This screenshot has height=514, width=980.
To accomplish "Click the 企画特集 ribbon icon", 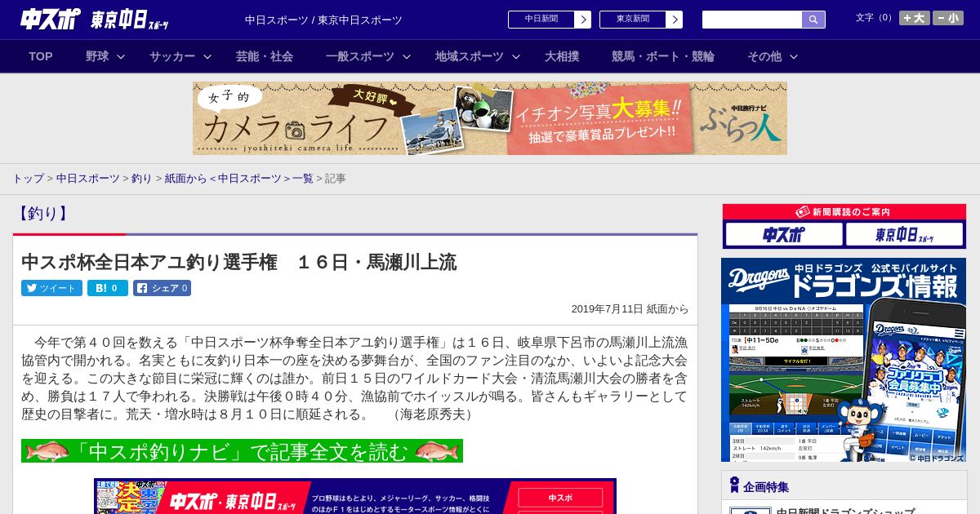I will 734,485.
